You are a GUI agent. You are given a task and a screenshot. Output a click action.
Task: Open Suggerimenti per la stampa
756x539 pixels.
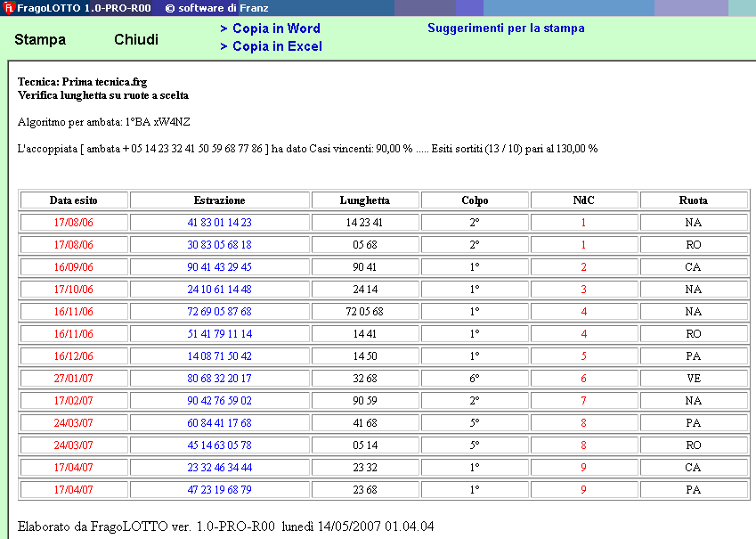click(x=506, y=29)
